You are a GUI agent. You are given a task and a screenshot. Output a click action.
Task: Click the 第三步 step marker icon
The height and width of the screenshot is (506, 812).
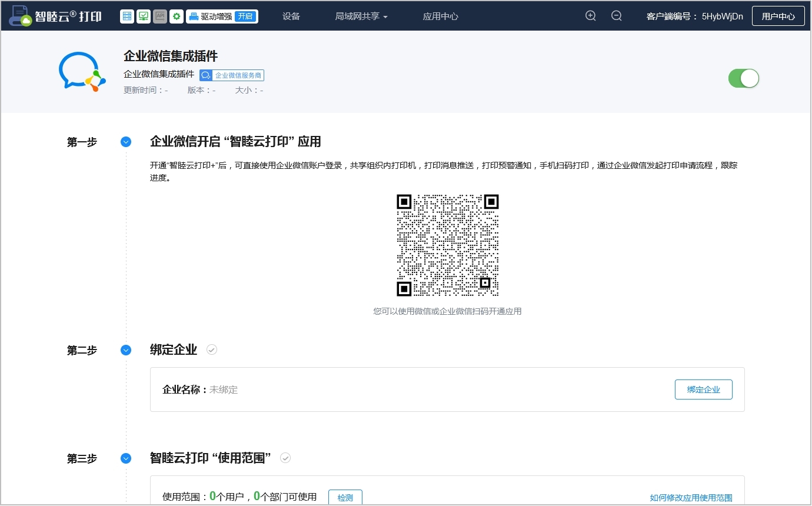coord(126,458)
